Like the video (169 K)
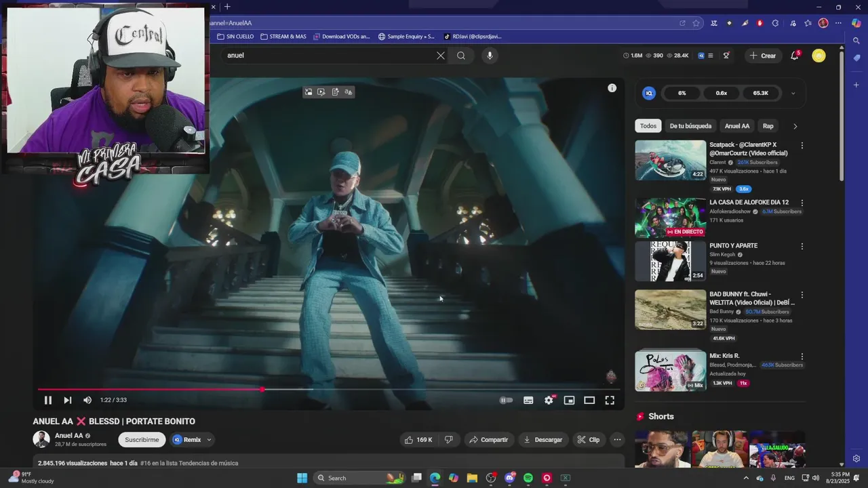The height and width of the screenshot is (488, 868). coord(418,440)
